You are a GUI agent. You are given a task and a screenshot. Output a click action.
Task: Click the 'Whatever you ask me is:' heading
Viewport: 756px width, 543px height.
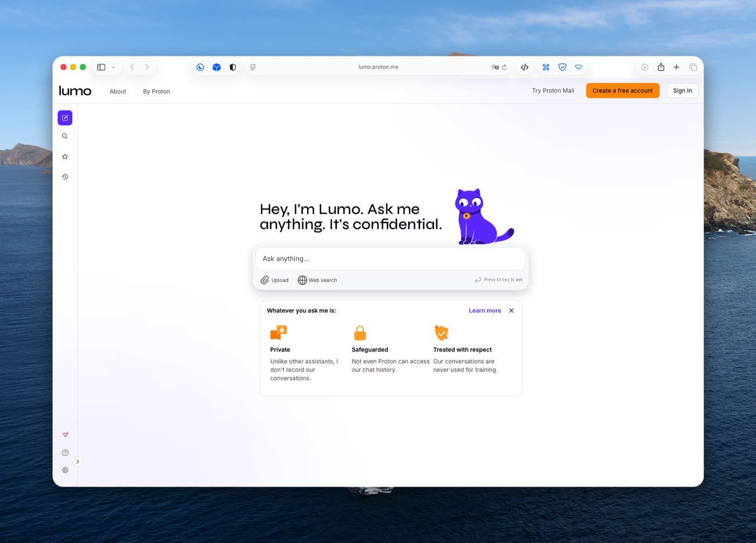(x=301, y=310)
